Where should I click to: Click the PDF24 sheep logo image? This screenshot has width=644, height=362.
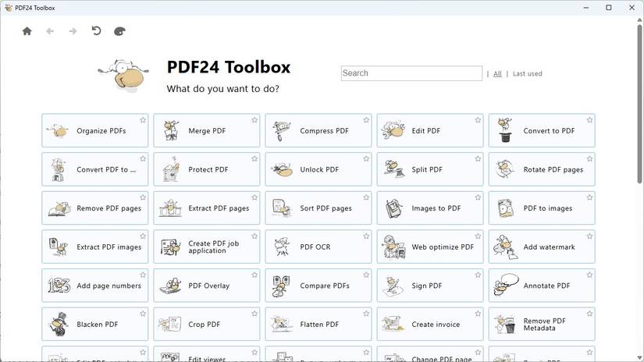pyautogui.click(x=123, y=75)
